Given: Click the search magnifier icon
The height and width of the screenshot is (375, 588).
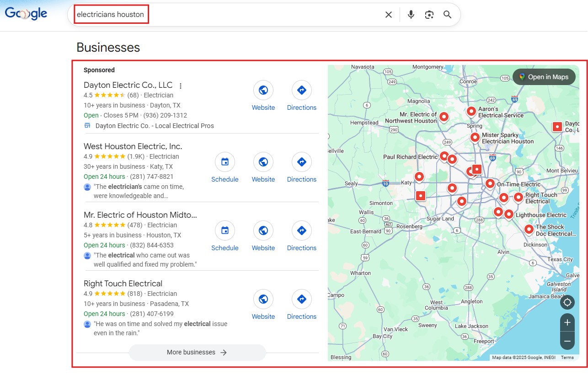Looking at the screenshot, I should [x=447, y=14].
